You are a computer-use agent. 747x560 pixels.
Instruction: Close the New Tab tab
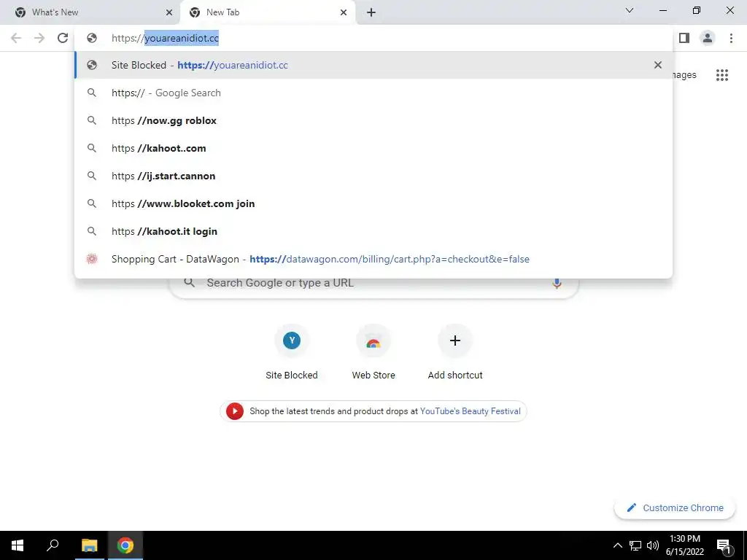coord(344,12)
